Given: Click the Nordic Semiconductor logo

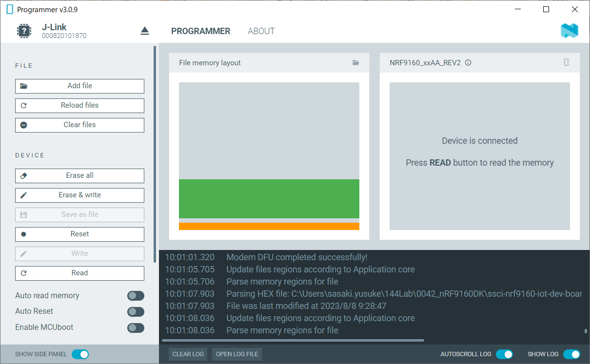Looking at the screenshot, I should [569, 31].
